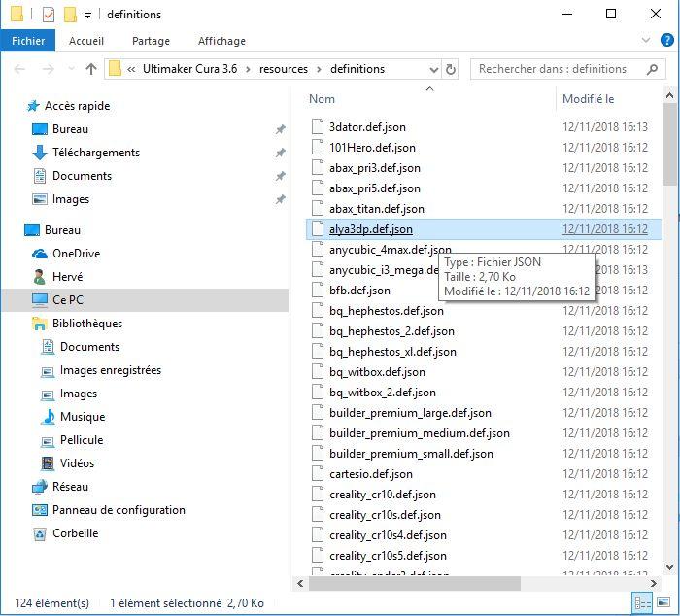The width and height of the screenshot is (680, 616).
Task: Expand the ribbon with the chevron
Action: tap(646, 41)
